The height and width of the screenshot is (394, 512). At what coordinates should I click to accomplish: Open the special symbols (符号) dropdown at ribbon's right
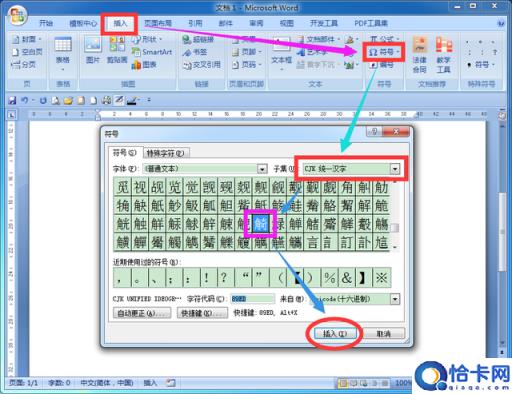point(481,65)
